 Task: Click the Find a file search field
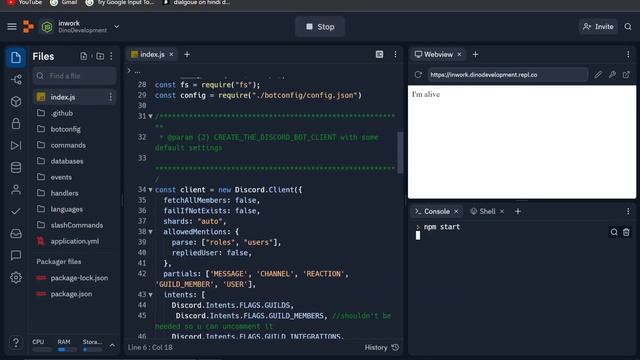(74, 76)
